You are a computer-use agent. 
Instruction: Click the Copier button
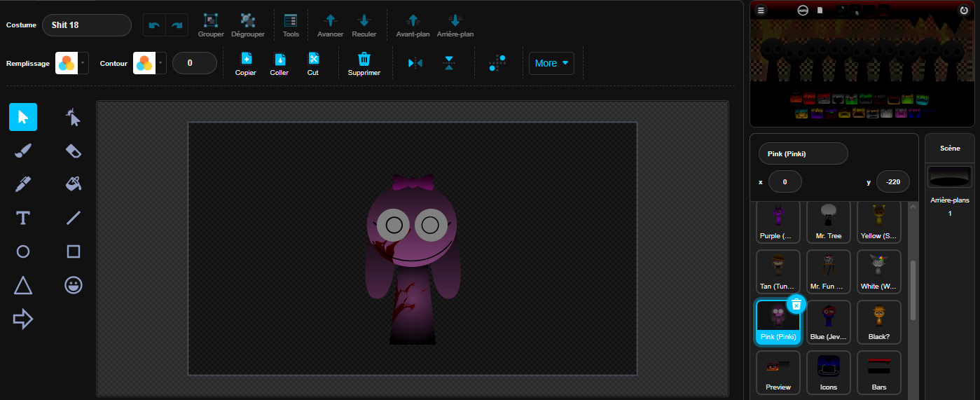pos(246,64)
